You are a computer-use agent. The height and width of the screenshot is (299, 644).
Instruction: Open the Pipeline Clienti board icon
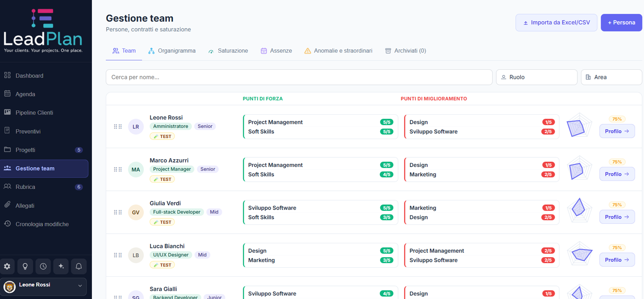[7, 112]
